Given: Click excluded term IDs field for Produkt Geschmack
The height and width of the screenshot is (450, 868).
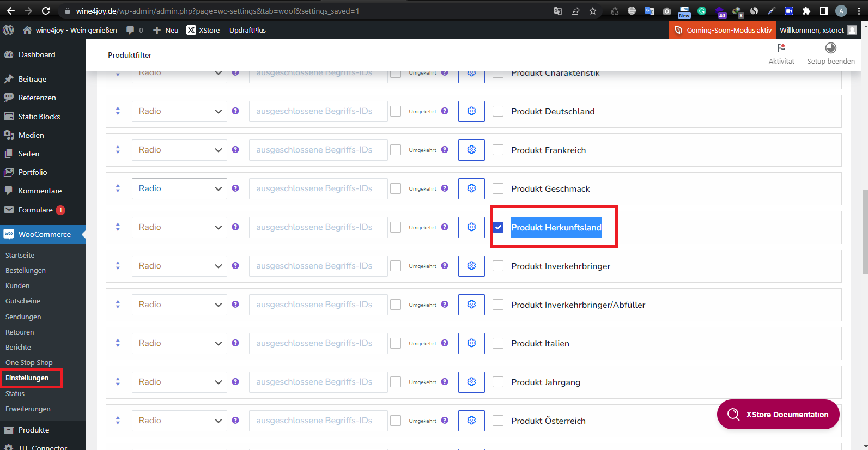Looking at the screenshot, I should (318, 188).
